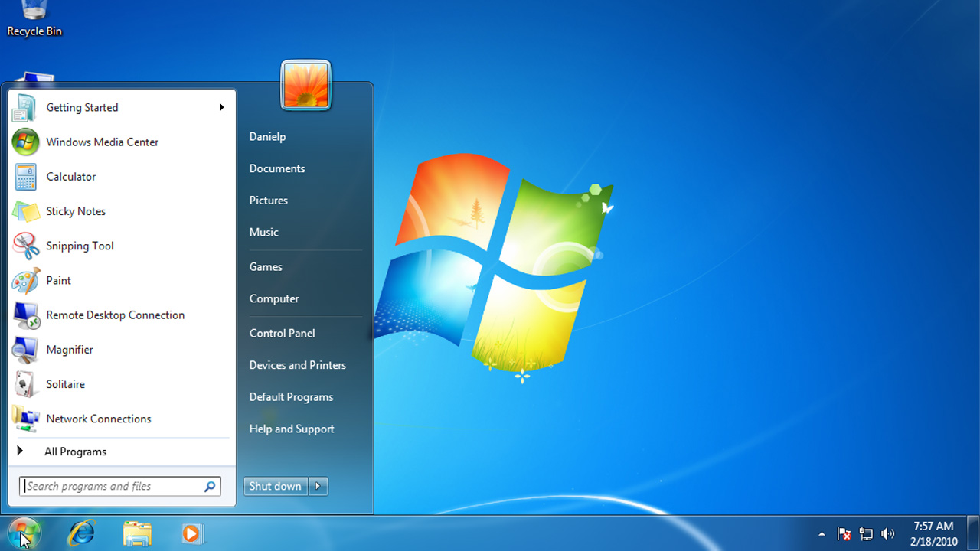Open the Snipping Tool

pos(79,246)
